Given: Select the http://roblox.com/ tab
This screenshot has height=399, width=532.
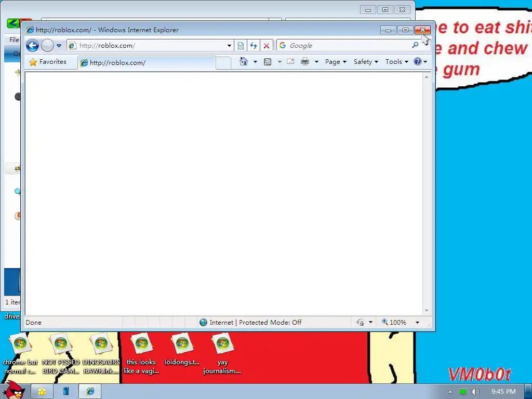Looking at the screenshot, I should coord(147,63).
